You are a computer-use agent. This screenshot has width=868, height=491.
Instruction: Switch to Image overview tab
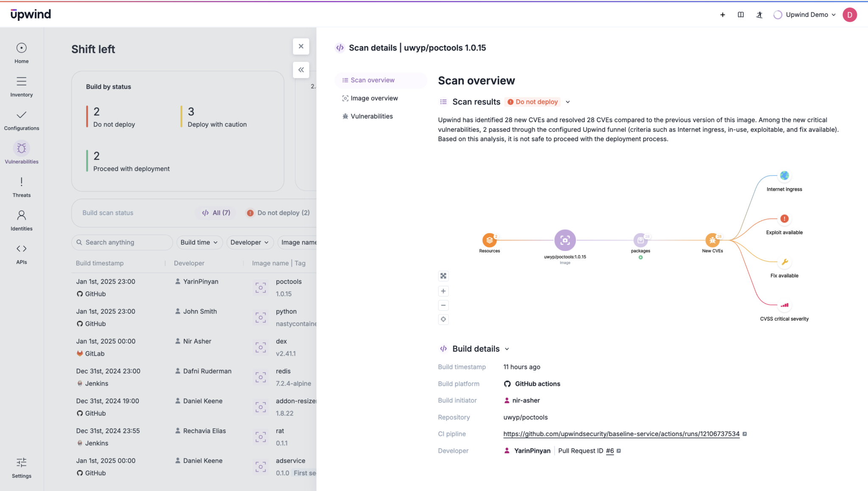(x=374, y=98)
